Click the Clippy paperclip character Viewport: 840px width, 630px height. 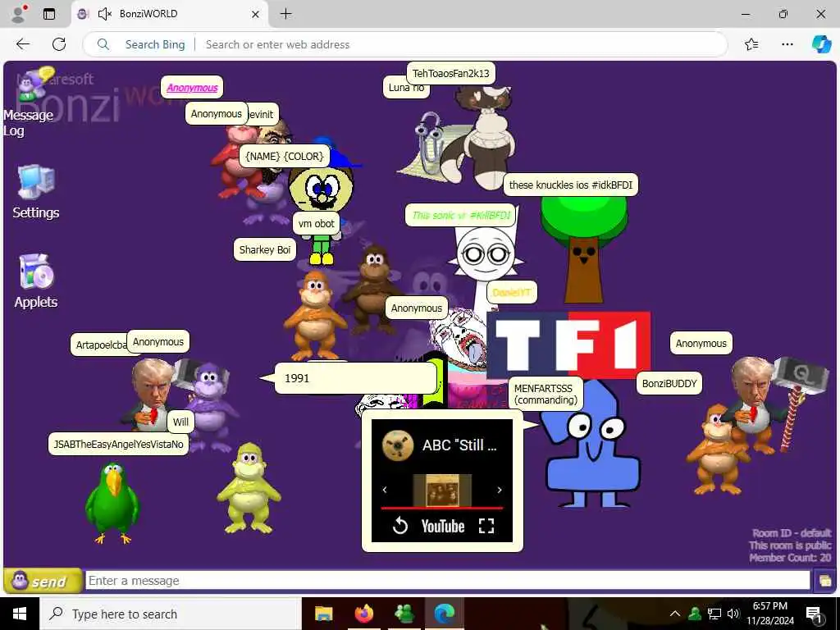(428, 144)
